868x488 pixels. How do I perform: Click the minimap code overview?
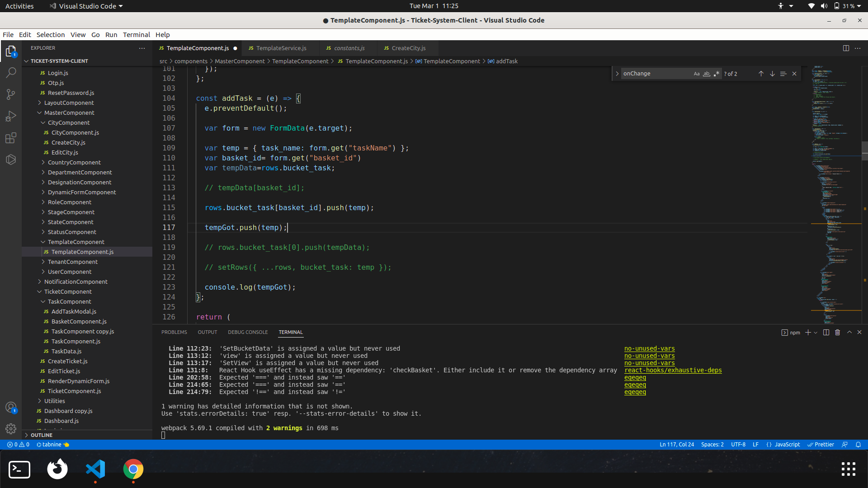[x=835, y=194]
